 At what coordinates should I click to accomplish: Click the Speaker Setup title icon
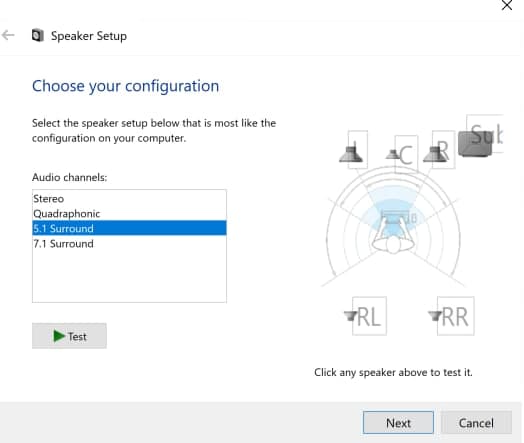pyautogui.click(x=38, y=35)
